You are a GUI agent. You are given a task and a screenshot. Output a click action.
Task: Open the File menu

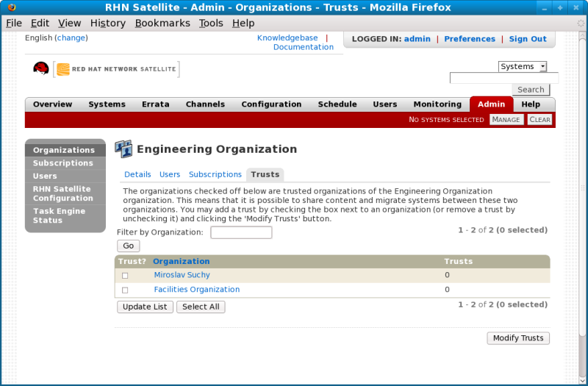pos(14,23)
